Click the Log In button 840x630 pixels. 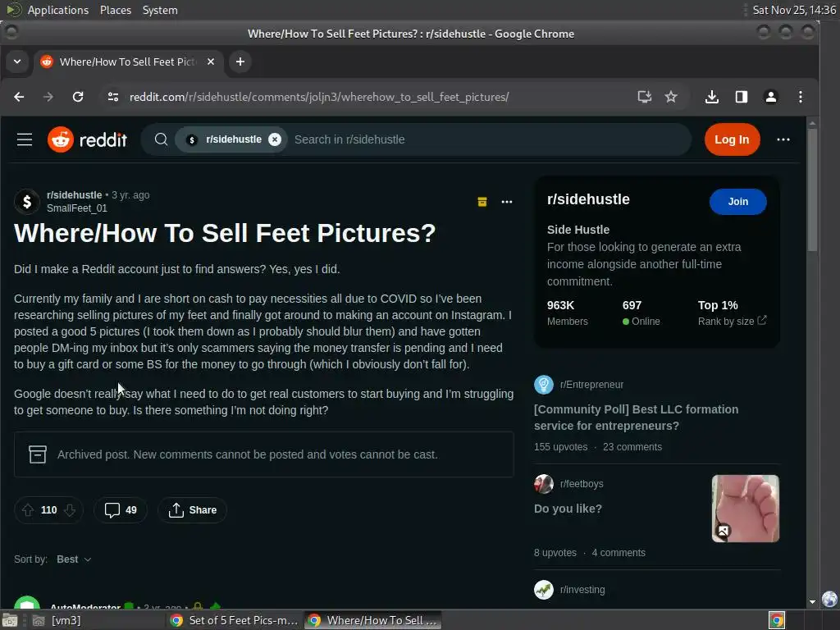click(x=732, y=139)
